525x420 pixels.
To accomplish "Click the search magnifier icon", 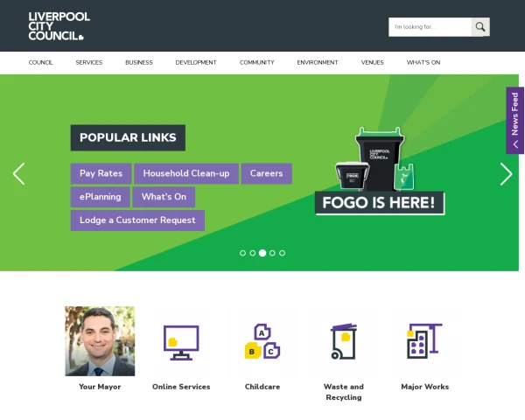I will [x=480, y=27].
